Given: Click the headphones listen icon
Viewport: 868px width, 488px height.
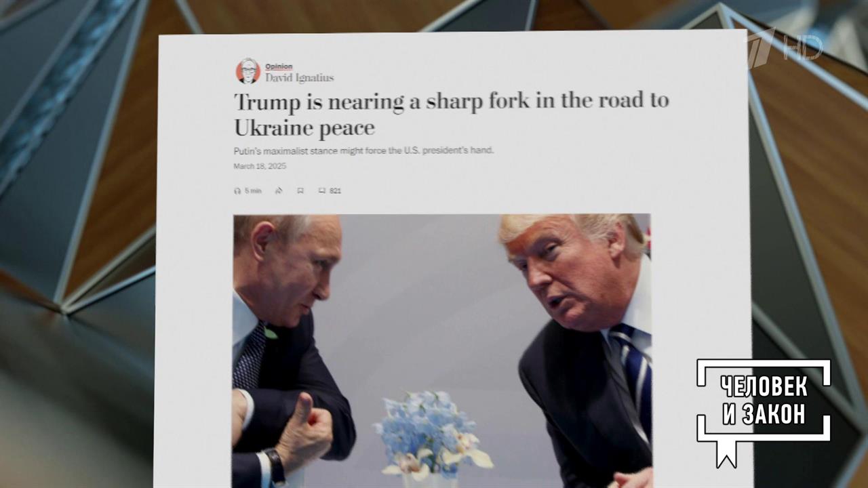Looking at the screenshot, I should coord(237,191).
